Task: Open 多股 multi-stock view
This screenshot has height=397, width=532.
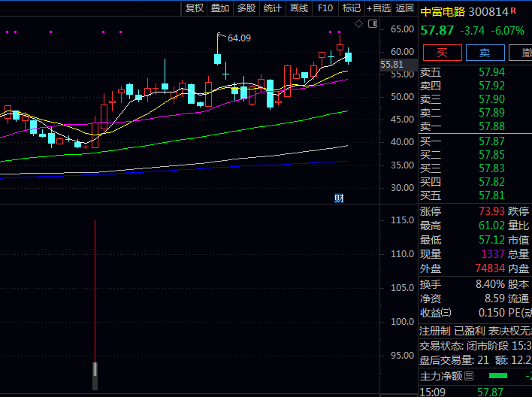Action: [x=246, y=8]
